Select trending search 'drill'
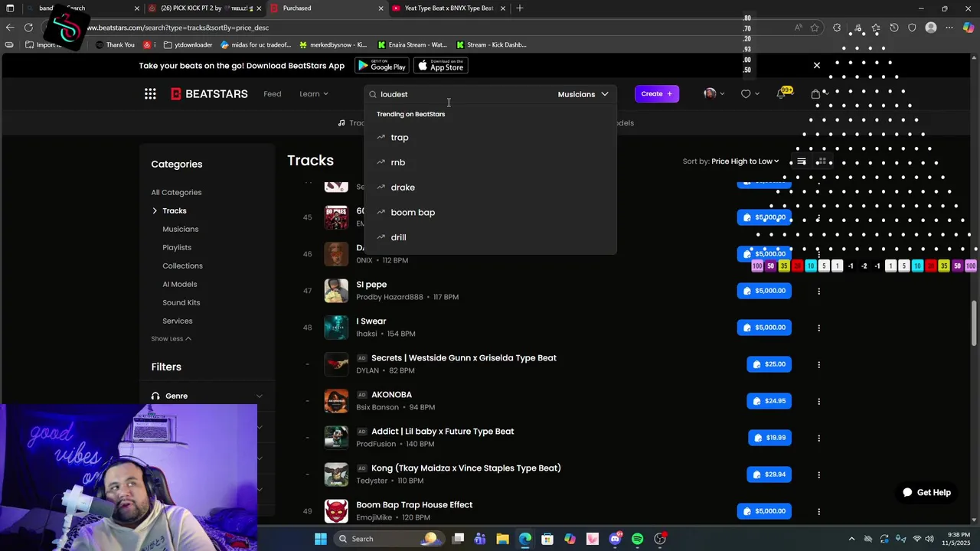The height and width of the screenshot is (551, 980). click(x=398, y=237)
